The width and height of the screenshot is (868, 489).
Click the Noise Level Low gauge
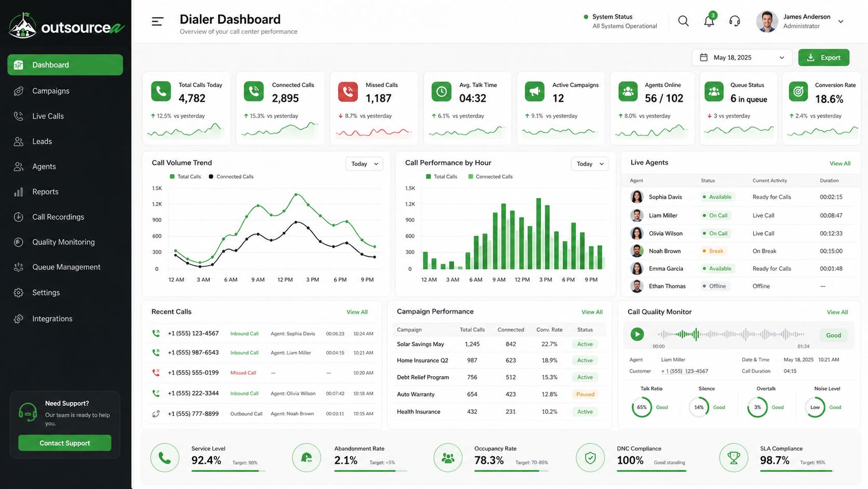pyautogui.click(x=815, y=407)
